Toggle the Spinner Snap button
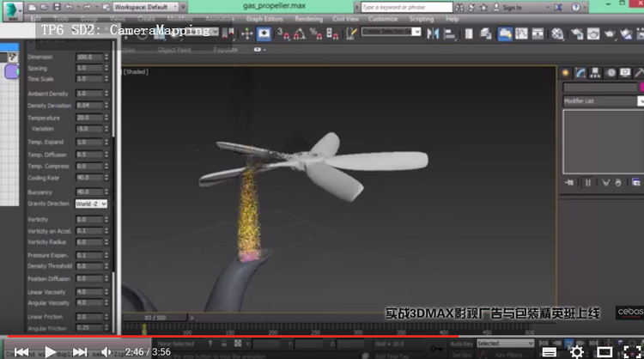 click(x=332, y=33)
